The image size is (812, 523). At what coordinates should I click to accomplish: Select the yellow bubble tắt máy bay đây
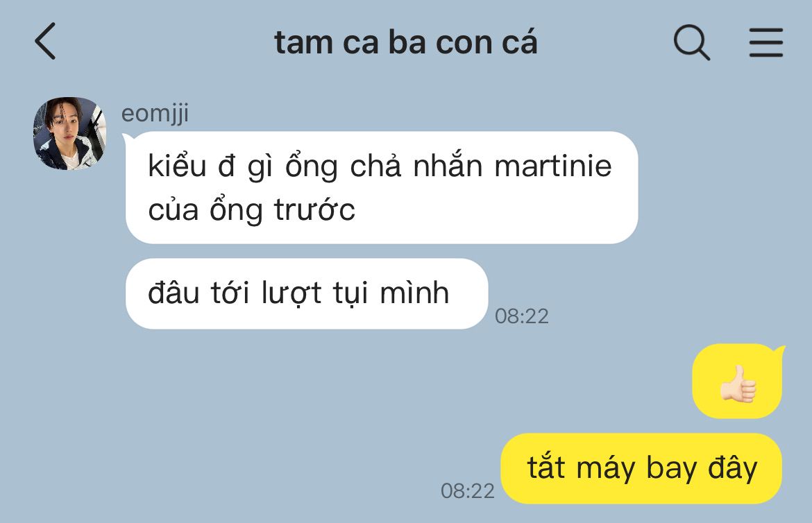(x=641, y=468)
